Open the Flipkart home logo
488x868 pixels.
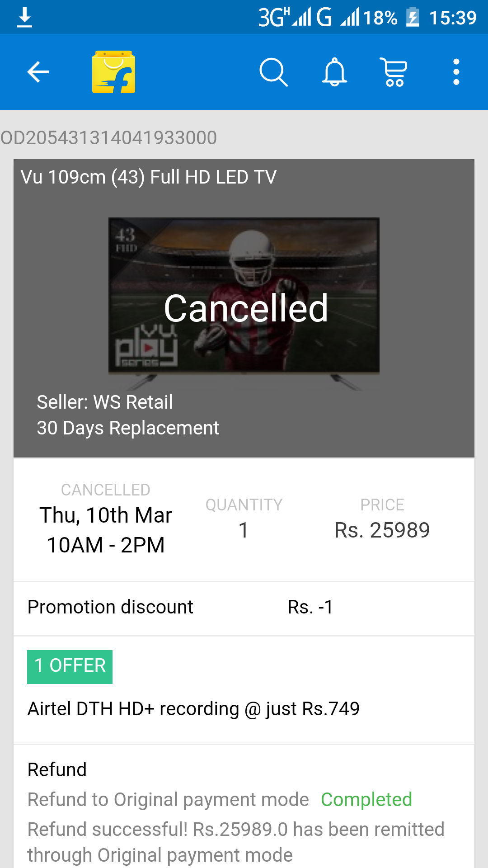point(113,72)
